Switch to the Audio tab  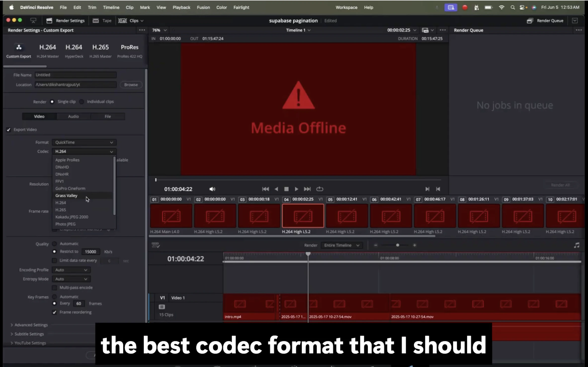pos(73,117)
